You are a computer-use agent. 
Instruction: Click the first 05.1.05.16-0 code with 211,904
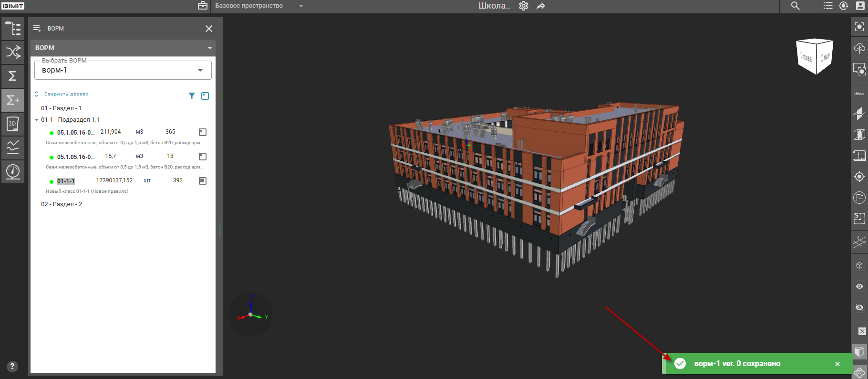75,133
